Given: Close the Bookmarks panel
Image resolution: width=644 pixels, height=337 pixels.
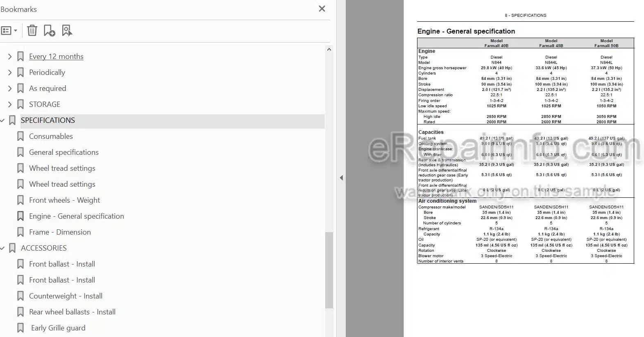Looking at the screenshot, I should click(x=322, y=9).
